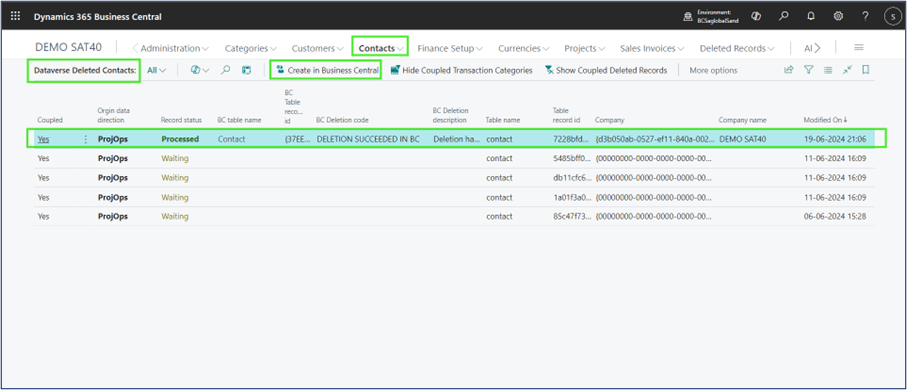Image resolution: width=907 pixels, height=390 pixels.
Task: Share the list using the share icon
Action: [788, 70]
